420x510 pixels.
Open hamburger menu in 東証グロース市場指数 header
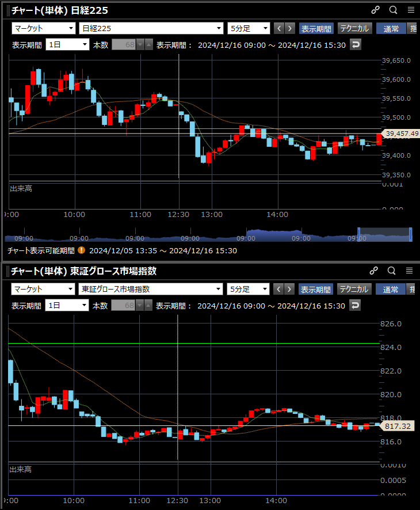click(x=409, y=271)
